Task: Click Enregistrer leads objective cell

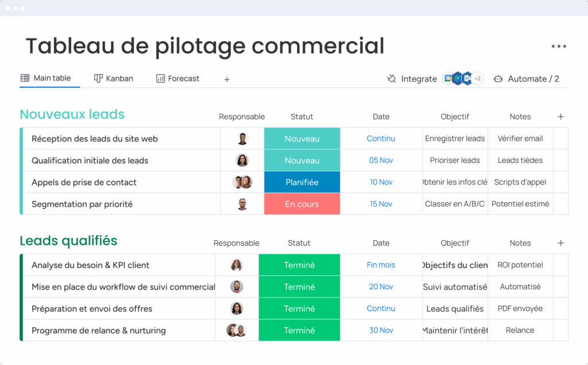Action: 455,139
